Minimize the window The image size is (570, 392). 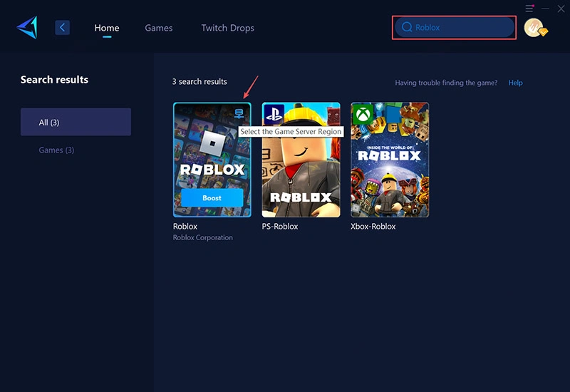coord(545,9)
